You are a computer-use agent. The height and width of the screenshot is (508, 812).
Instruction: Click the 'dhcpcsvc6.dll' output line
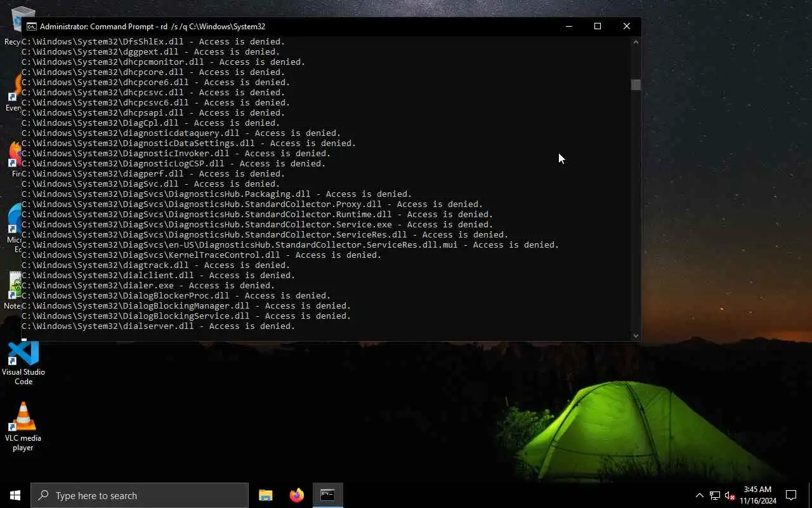tap(155, 102)
